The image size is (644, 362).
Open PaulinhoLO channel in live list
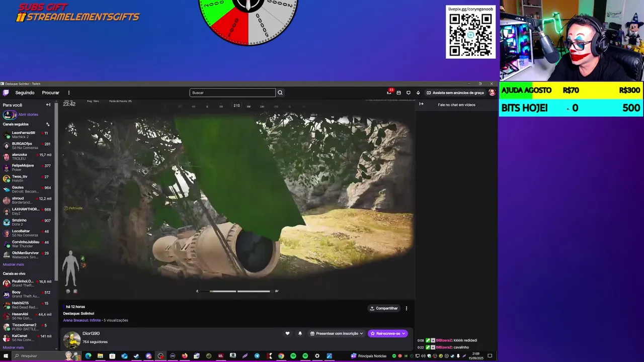click(28, 283)
